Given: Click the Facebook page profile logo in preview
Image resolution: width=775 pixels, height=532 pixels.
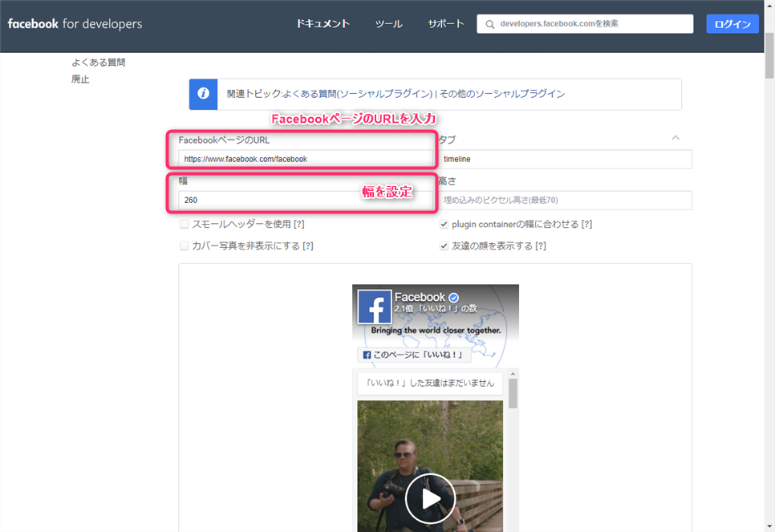Looking at the screenshot, I should tap(375, 307).
